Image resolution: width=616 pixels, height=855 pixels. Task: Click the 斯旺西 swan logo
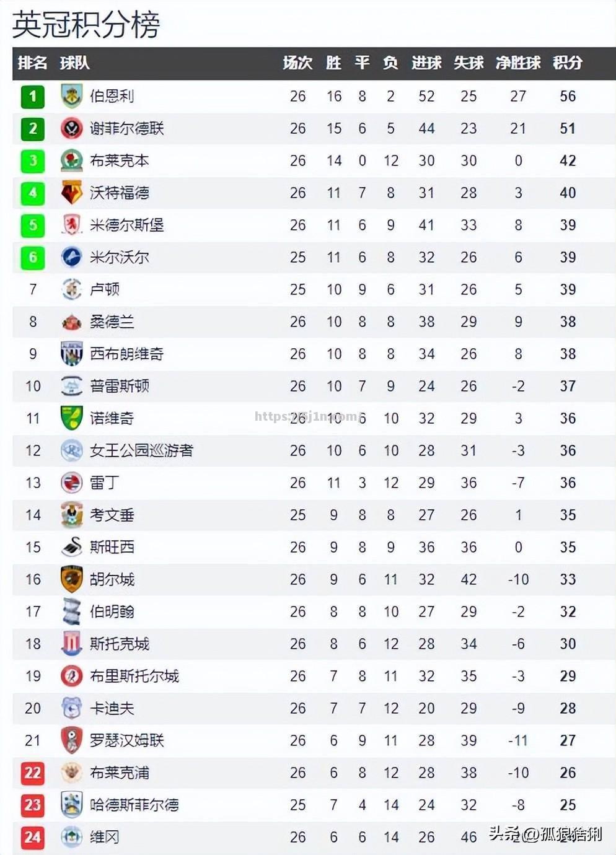(72, 547)
